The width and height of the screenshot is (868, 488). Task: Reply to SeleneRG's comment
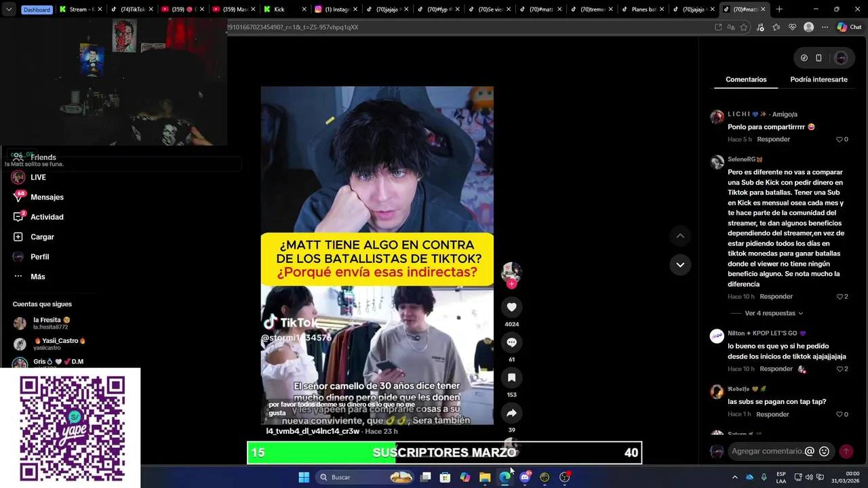776,296
